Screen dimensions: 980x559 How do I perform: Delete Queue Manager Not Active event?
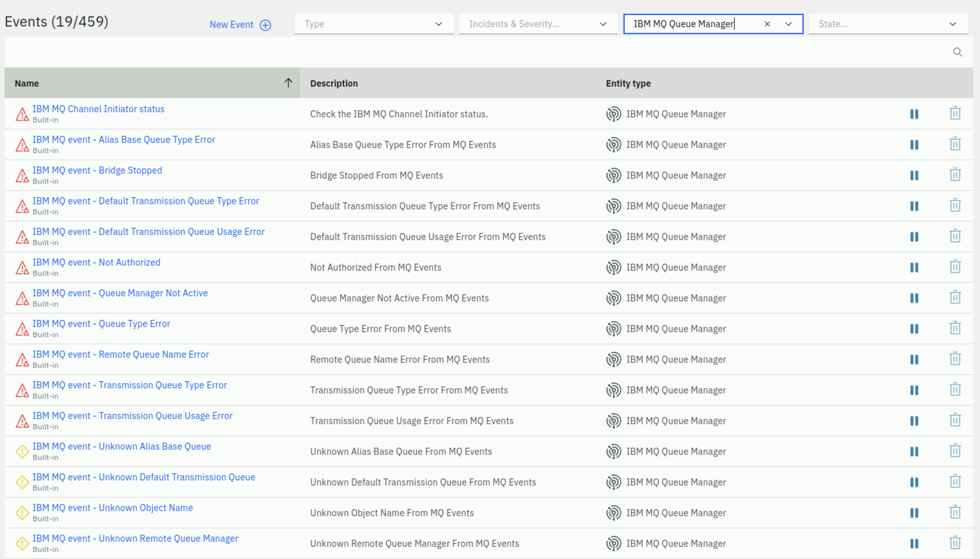[955, 298]
